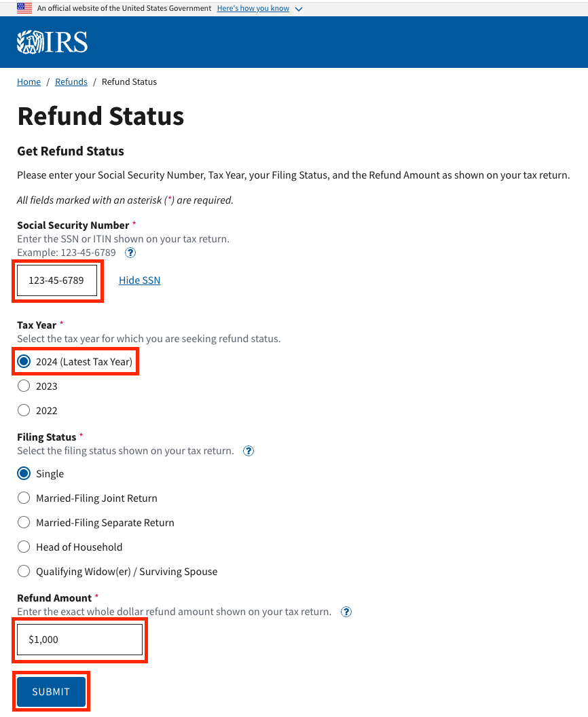Select Single filing status
Screen dimensions: 588x717
24,474
